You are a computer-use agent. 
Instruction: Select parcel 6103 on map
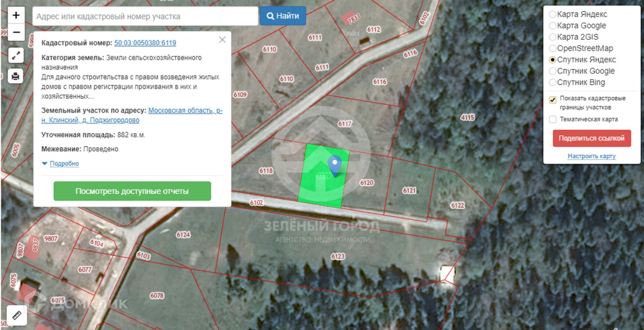click(143, 256)
